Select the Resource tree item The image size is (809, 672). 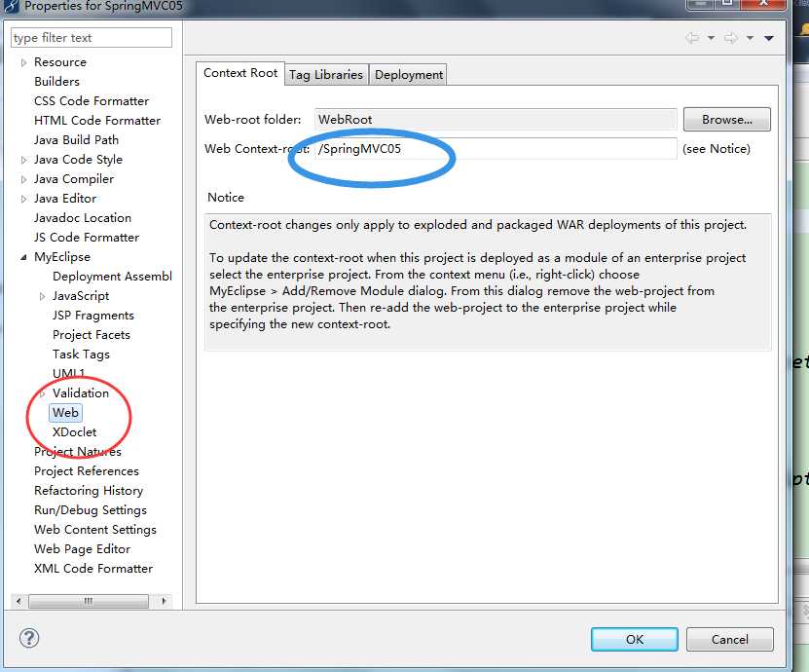(59, 62)
